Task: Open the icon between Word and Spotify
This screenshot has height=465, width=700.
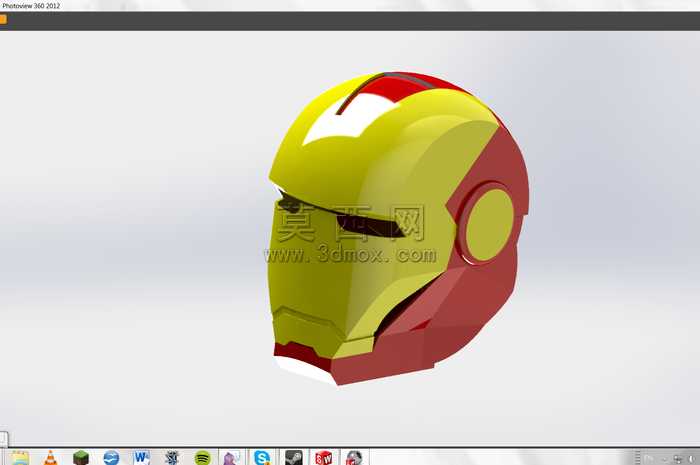Action: pos(172,458)
